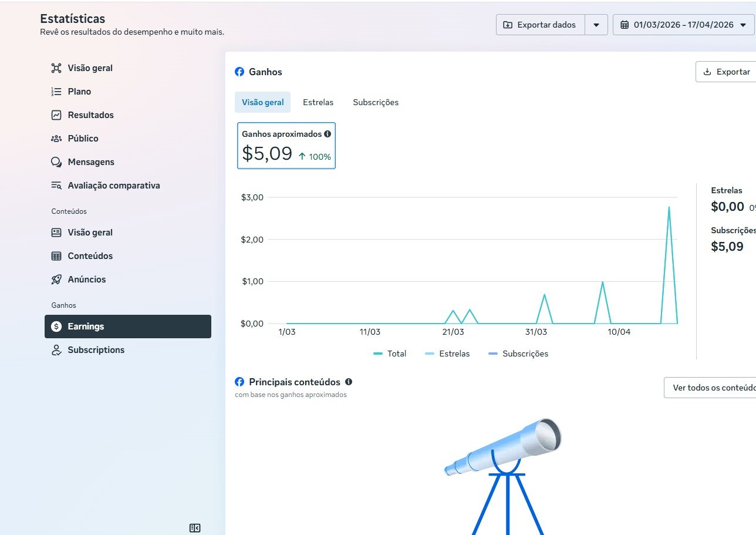Image resolution: width=756 pixels, height=535 pixels.
Task: Click info icon next to Principais conteúdos
Action: [x=349, y=382]
